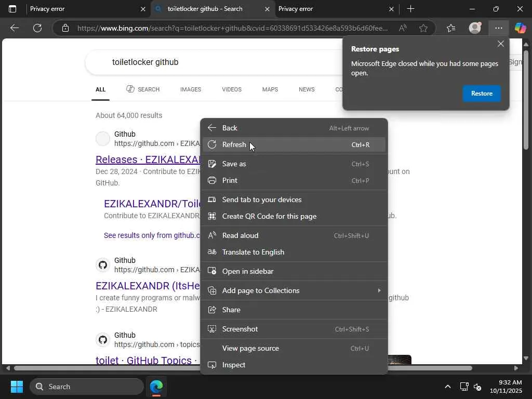Select Inspect in the context menu
This screenshot has width=532, height=399.
pyautogui.click(x=294, y=365)
